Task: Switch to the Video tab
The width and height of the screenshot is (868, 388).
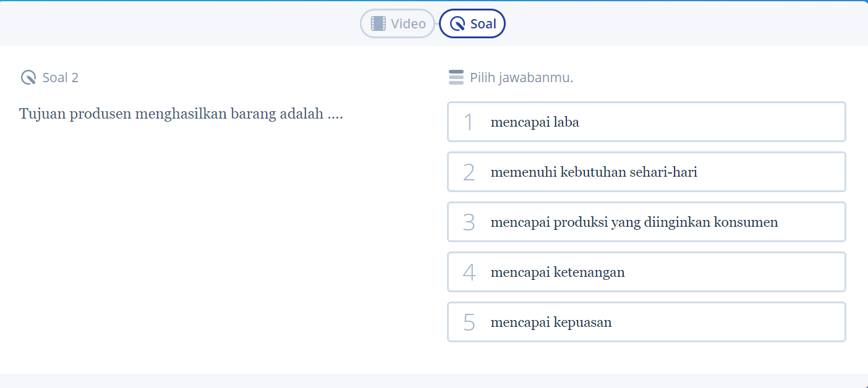Action: click(398, 23)
